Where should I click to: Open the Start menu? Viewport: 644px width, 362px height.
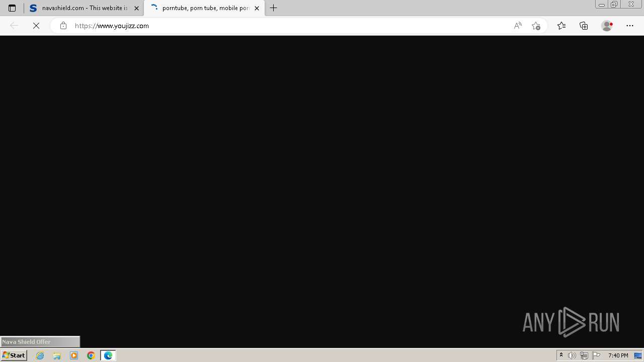(14, 355)
